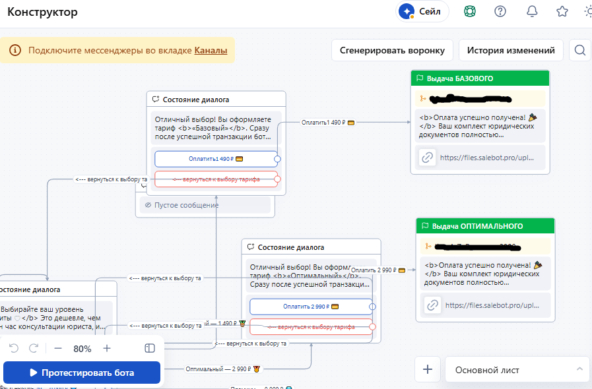Click the star favorites icon in header
The width and height of the screenshot is (592, 389).
[x=562, y=12]
